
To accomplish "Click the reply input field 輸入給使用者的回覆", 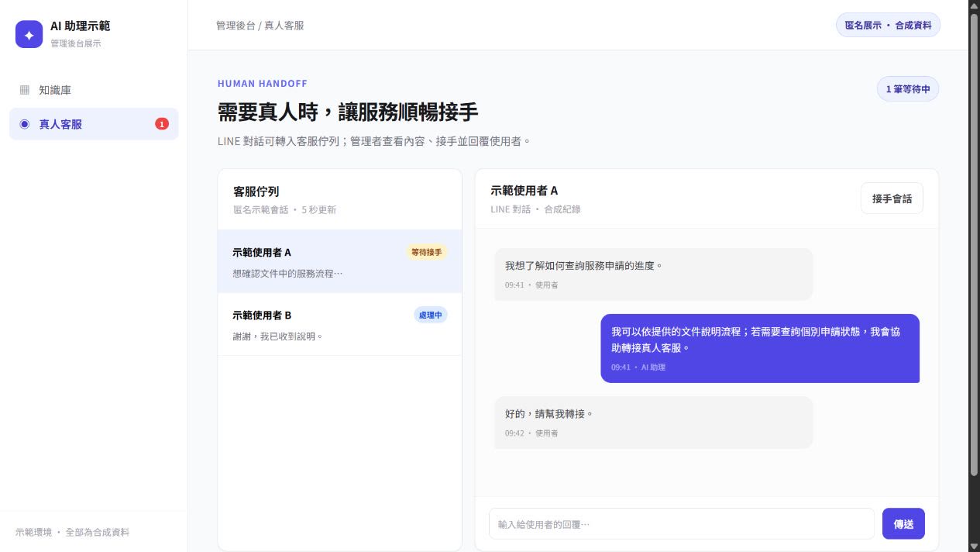I will 682,524.
